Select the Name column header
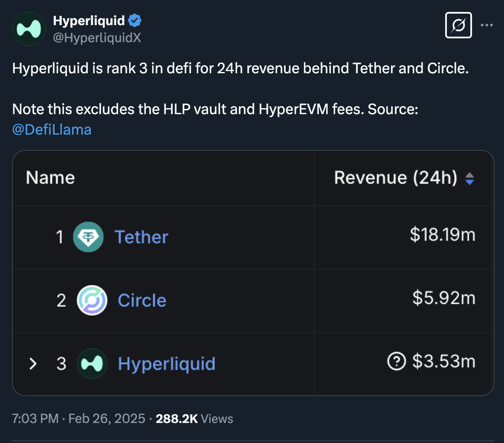Image resolution: width=504 pixels, height=443 pixels. click(x=50, y=178)
